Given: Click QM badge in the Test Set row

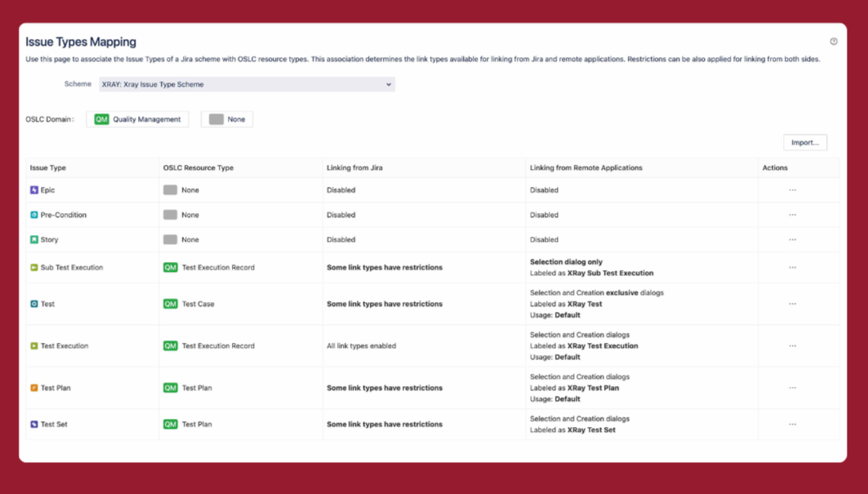Looking at the screenshot, I should [170, 425].
